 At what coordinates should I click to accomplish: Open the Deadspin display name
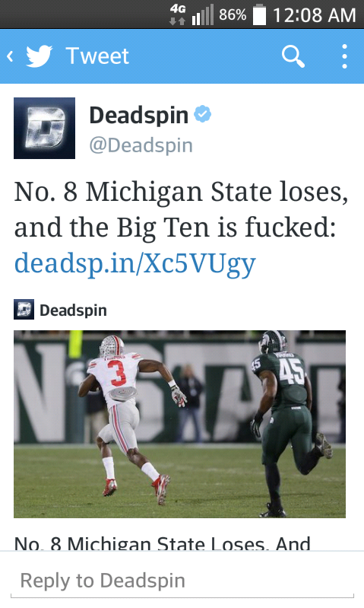tap(138, 115)
